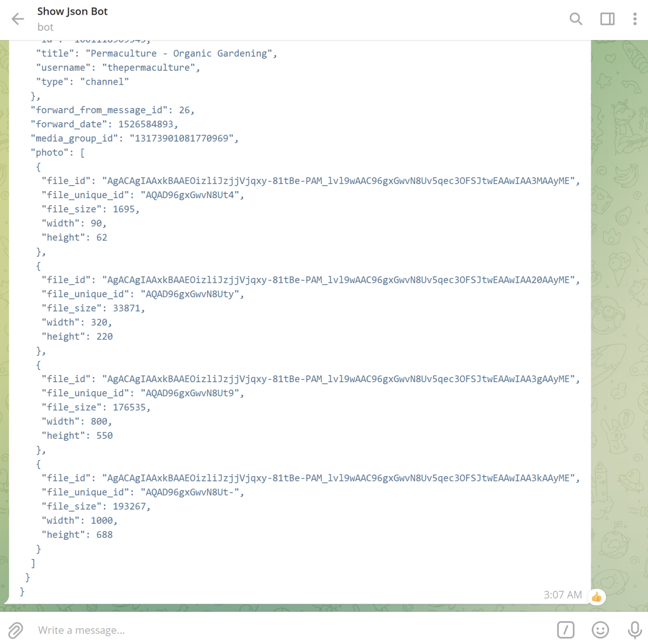Click the 'bot' subtitle under the chat name
The image size is (648, 644).
(45, 27)
